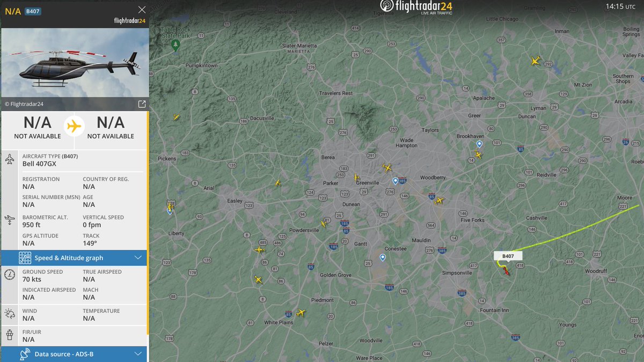The height and width of the screenshot is (362, 644).
Task: Select the aircraft south of Woodberry
Action: 439,201
